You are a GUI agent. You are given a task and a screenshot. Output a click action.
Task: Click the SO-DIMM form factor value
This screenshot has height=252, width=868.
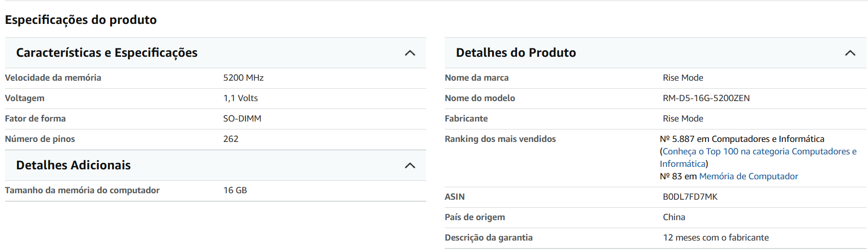pos(242,119)
